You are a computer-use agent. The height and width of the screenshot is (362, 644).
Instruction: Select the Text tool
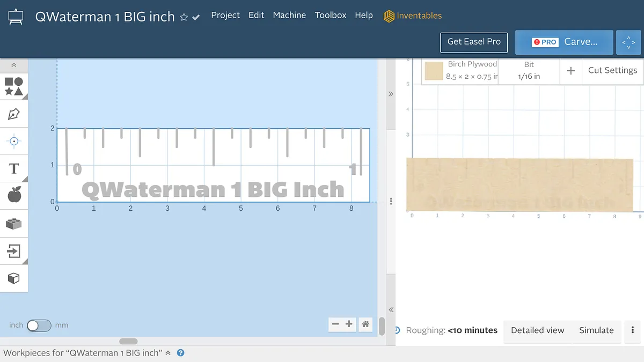13,169
